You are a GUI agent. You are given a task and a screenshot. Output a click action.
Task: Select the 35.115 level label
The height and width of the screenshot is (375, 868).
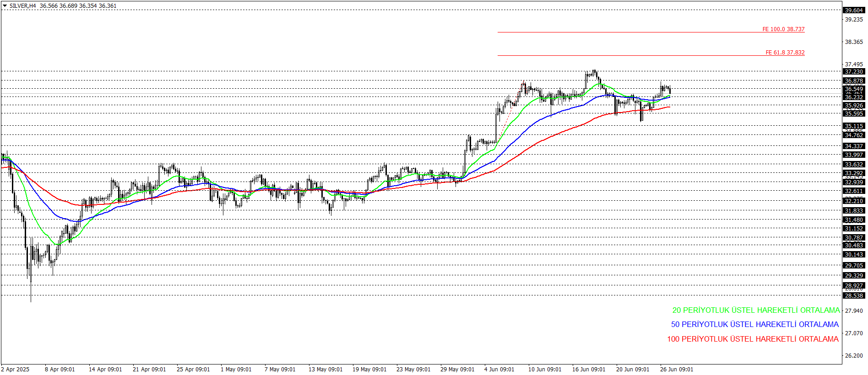(854, 126)
